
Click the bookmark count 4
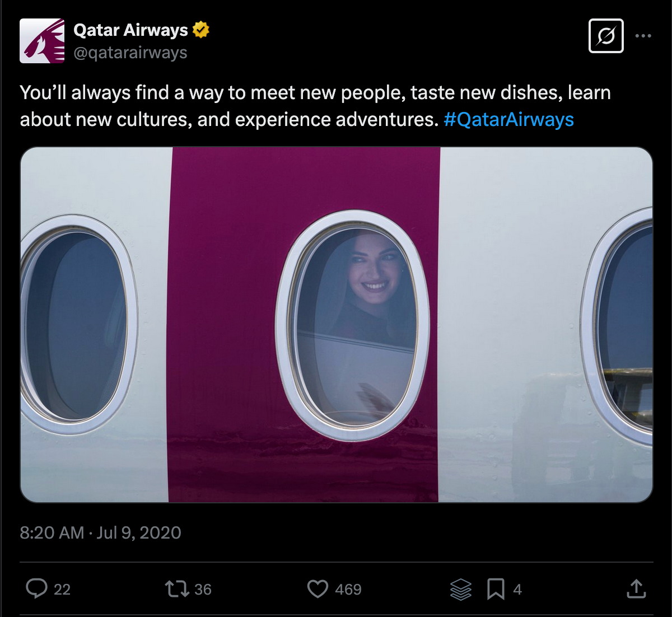pos(517,590)
